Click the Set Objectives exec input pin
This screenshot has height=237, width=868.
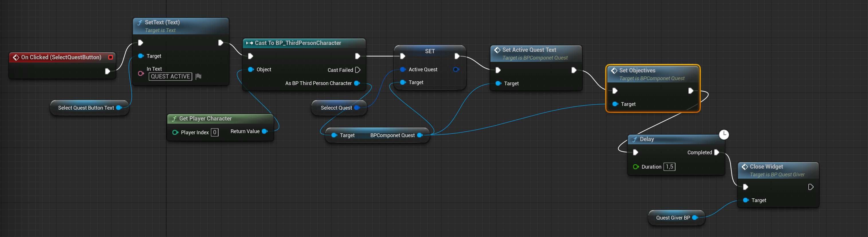[x=615, y=91]
